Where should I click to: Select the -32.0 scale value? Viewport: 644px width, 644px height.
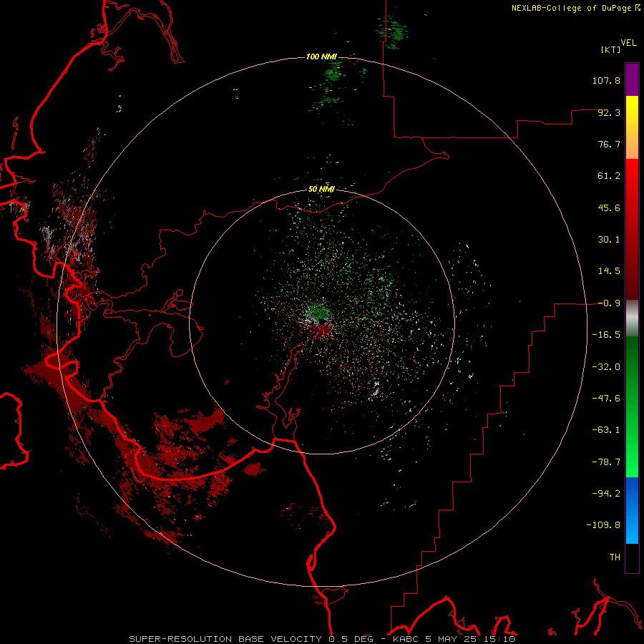pyautogui.click(x=606, y=367)
